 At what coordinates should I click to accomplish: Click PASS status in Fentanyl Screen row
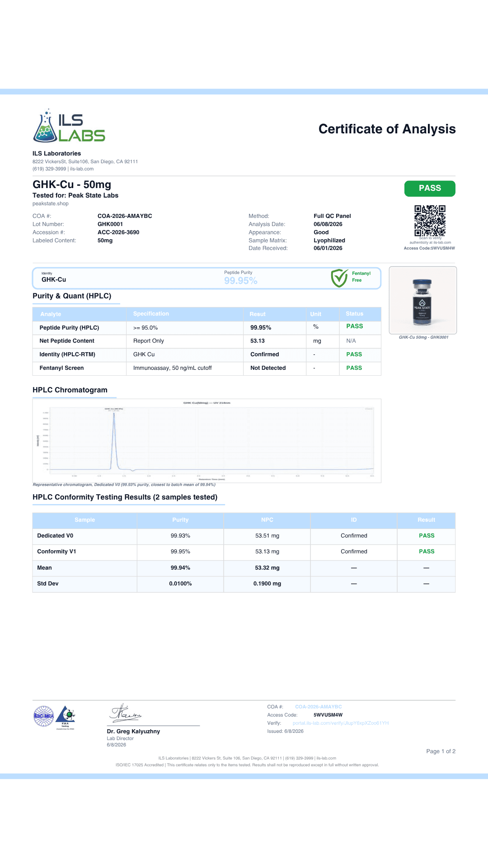click(354, 368)
